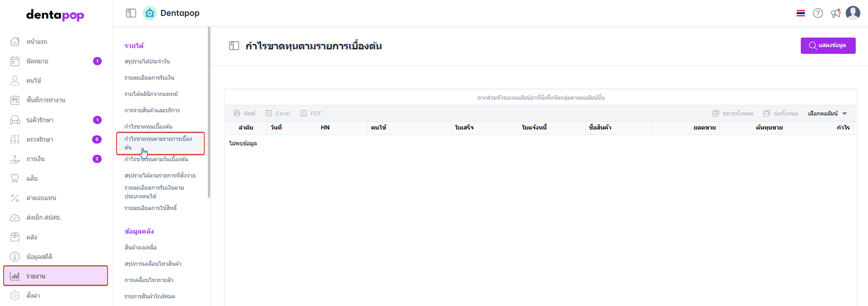Viewport: 868px width, 306px height.
Task: Open รายได้คลินิกจากแพทย์ report link
Action: [151, 94]
